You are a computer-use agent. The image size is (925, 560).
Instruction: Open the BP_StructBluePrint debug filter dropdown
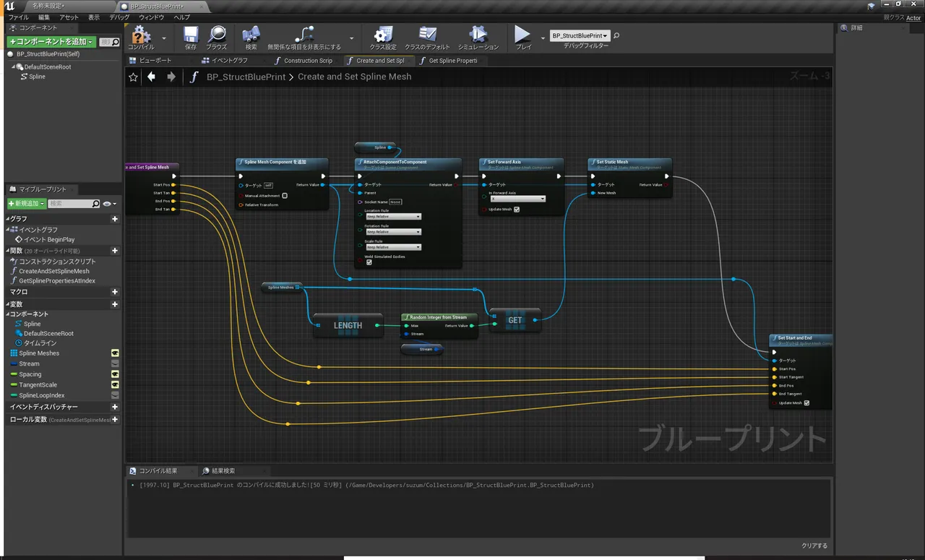[580, 35]
